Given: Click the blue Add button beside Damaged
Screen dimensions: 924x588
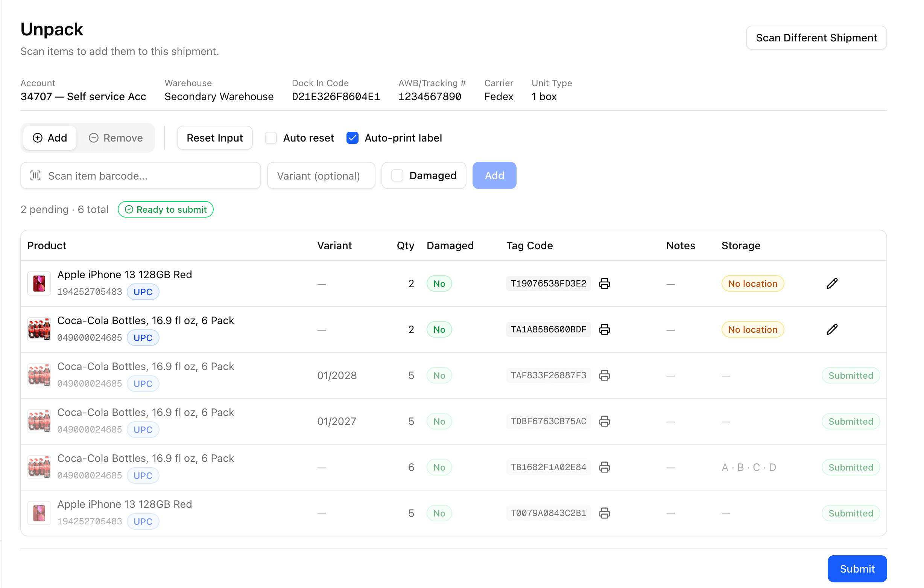Looking at the screenshot, I should [x=494, y=175].
